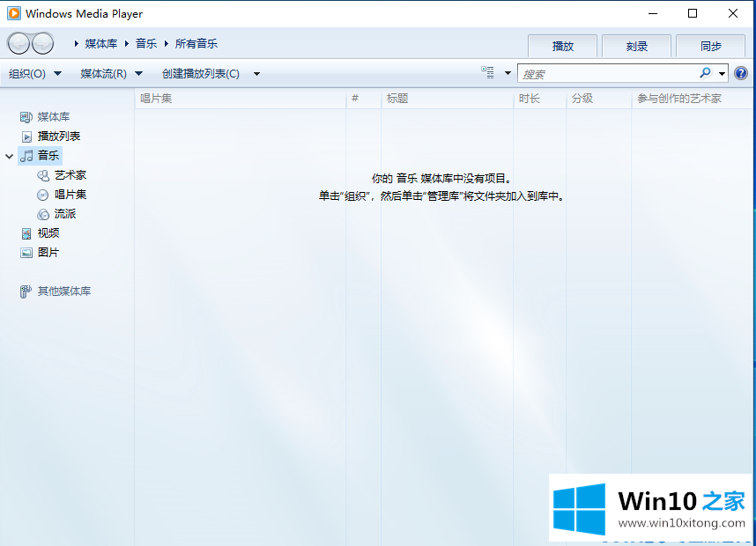Open the search options dropdown arrow
This screenshot has height=546, width=756.
(x=722, y=74)
